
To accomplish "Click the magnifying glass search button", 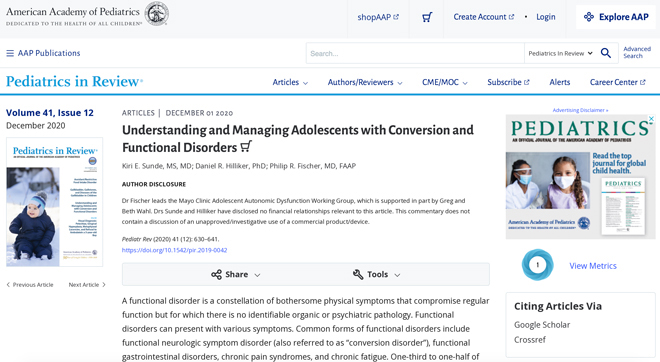I will [x=606, y=53].
